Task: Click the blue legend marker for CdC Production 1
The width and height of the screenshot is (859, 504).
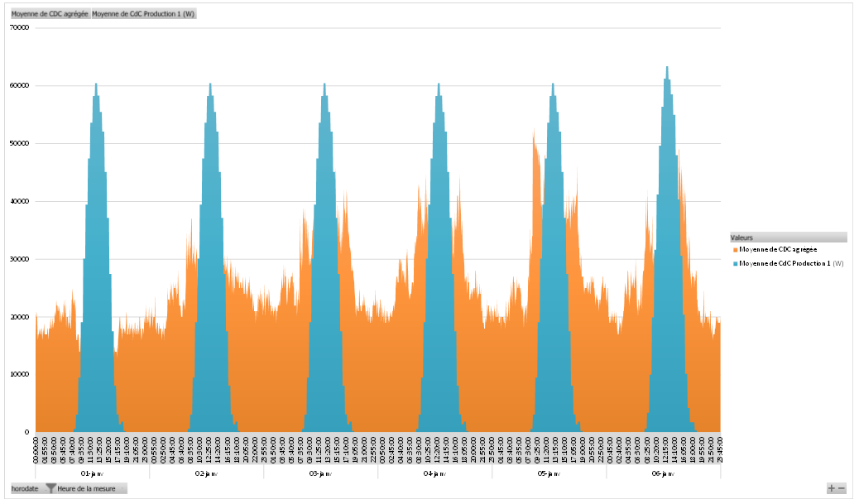Action: click(735, 264)
